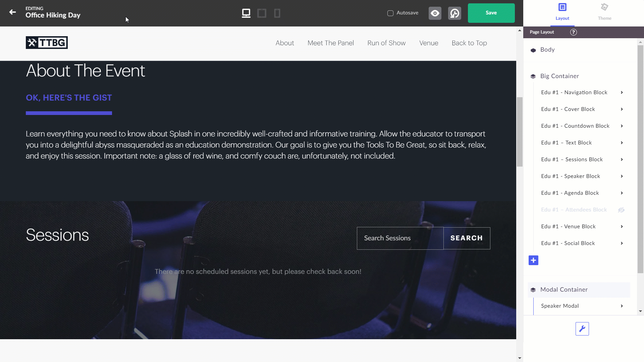Click Back to Top nav item
The image size is (644, 362).
[469, 43]
